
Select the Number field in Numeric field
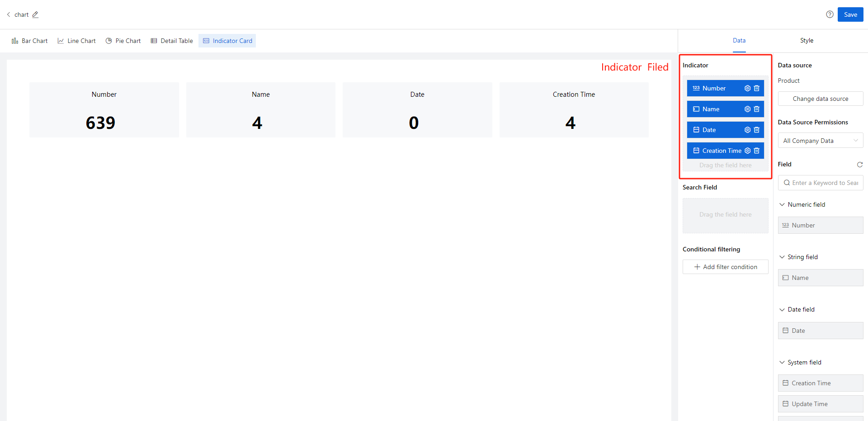point(821,225)
